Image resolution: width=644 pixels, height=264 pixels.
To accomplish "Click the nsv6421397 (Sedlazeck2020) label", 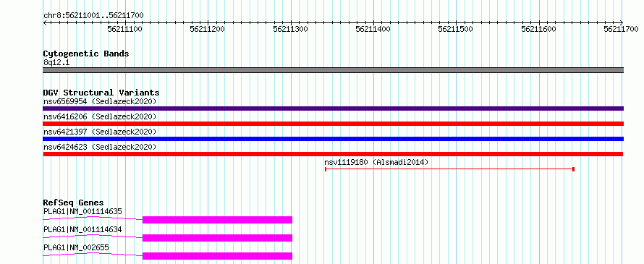I will [x=100, y=132].
